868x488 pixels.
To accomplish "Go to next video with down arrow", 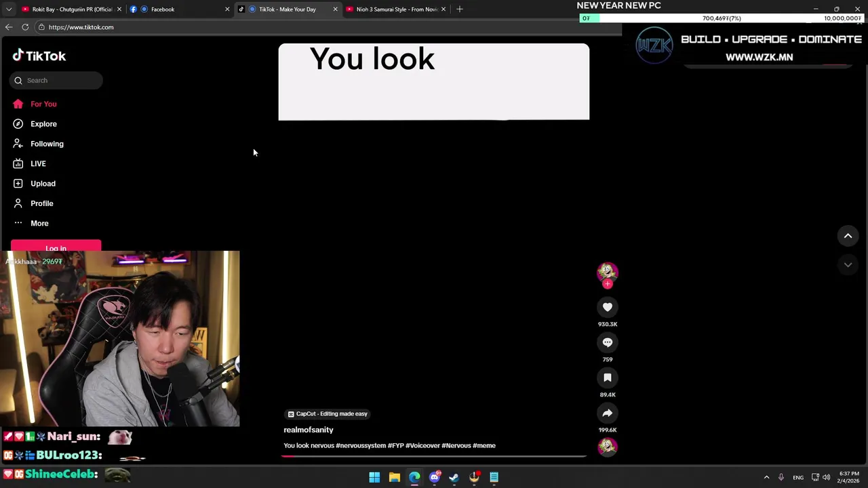I will coord(848,264).
